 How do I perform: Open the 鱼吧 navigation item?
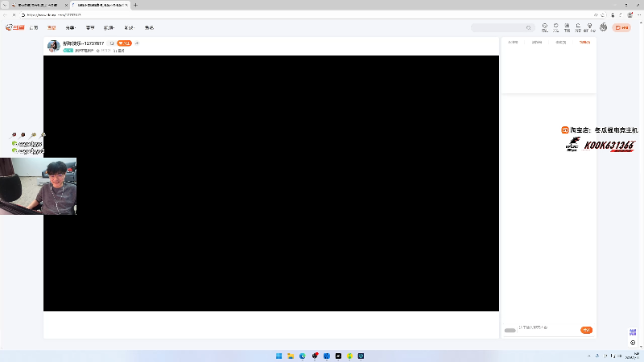click(149, 28)
